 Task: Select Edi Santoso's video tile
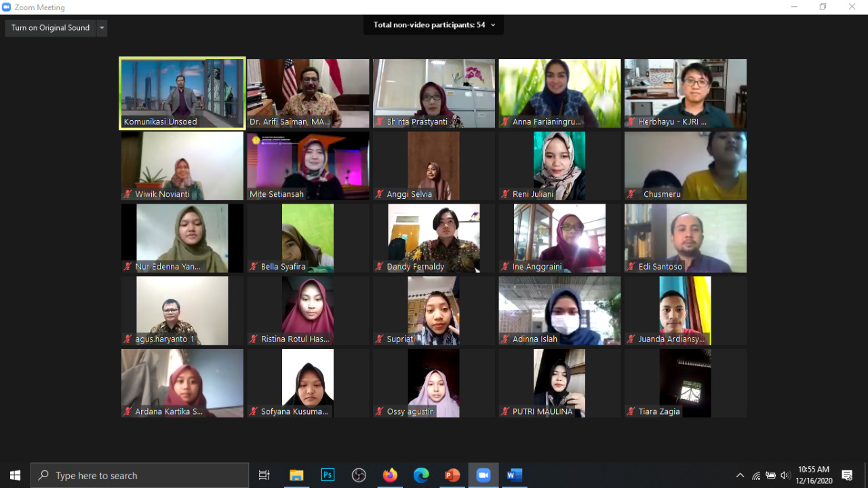[x=685, y=238]
